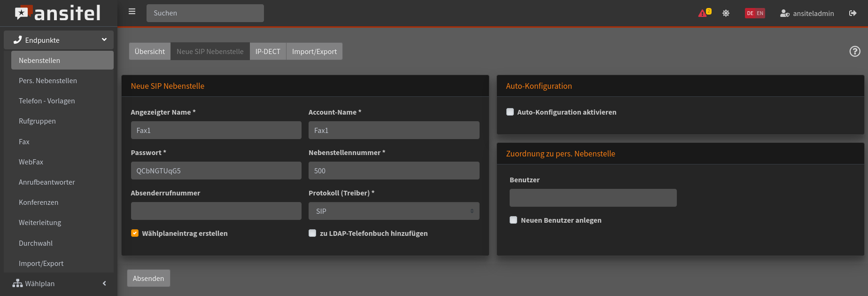
Task: Open Pers. Nebenstellen sidebar item
Action: pos(62,80)
